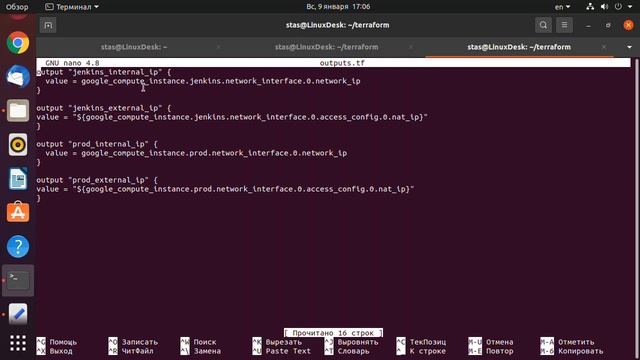Click the Поиск shortcut label
640x360 pixels.
coord(205,342)
